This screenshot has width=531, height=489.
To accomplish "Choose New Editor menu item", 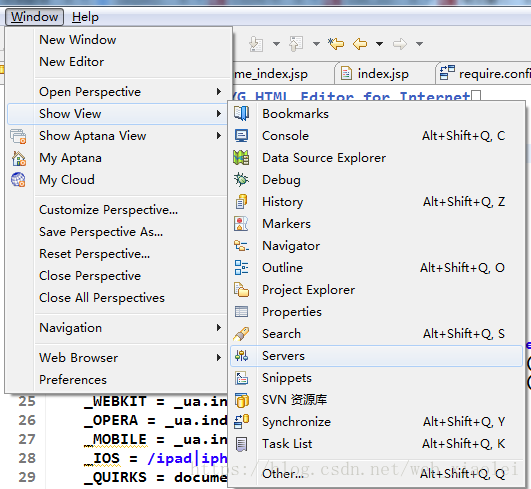I will click(x=71, y=62).
